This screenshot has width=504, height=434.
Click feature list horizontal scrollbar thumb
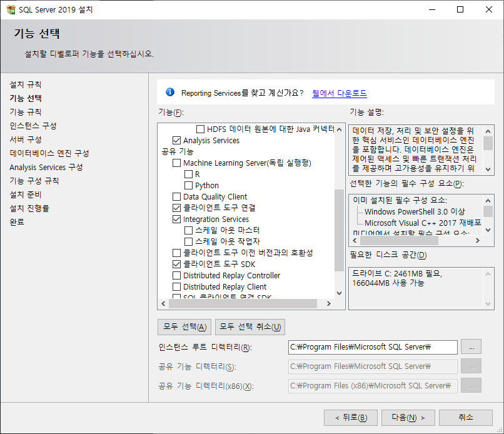click(x=243, y=303)
